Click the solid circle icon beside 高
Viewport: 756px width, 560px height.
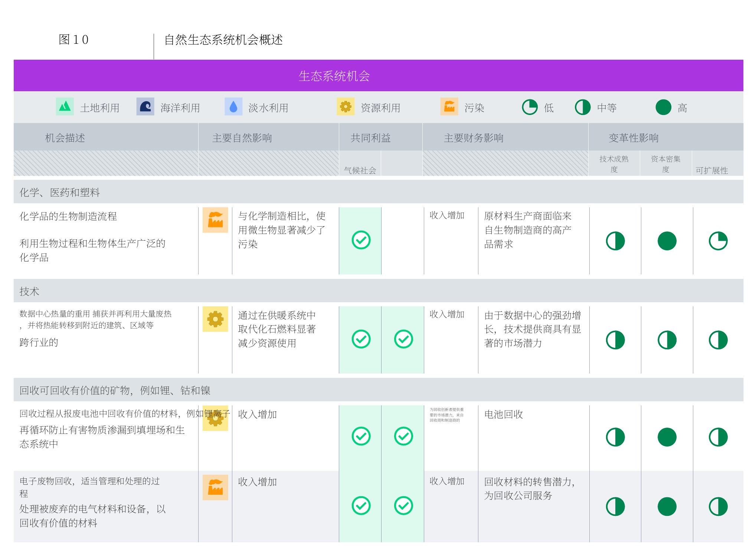[x=663, y=107]
